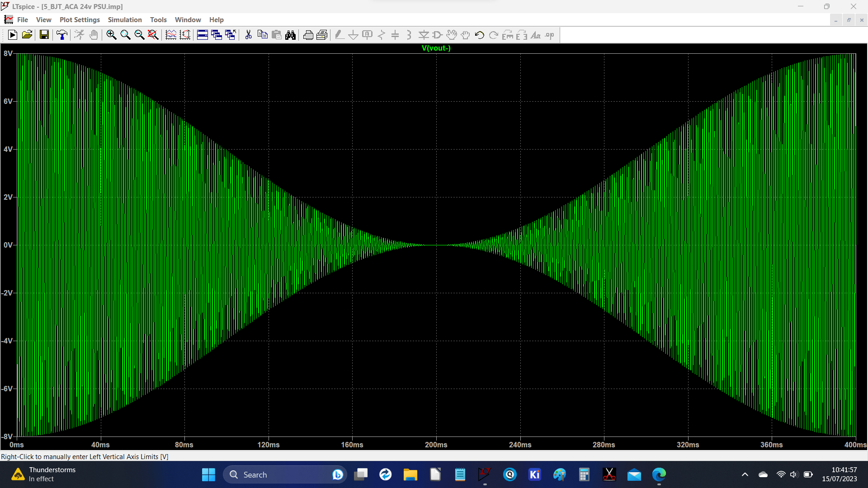
Task: Open the Simulation menu
Action: tap(125, 19)
